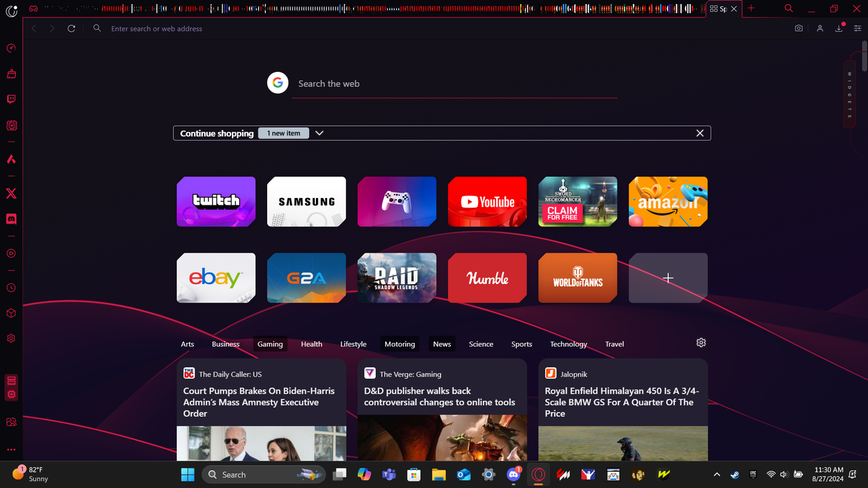Show hidden taskbar tray icons
The image size is (868, 488).
(x=716, y=474)
